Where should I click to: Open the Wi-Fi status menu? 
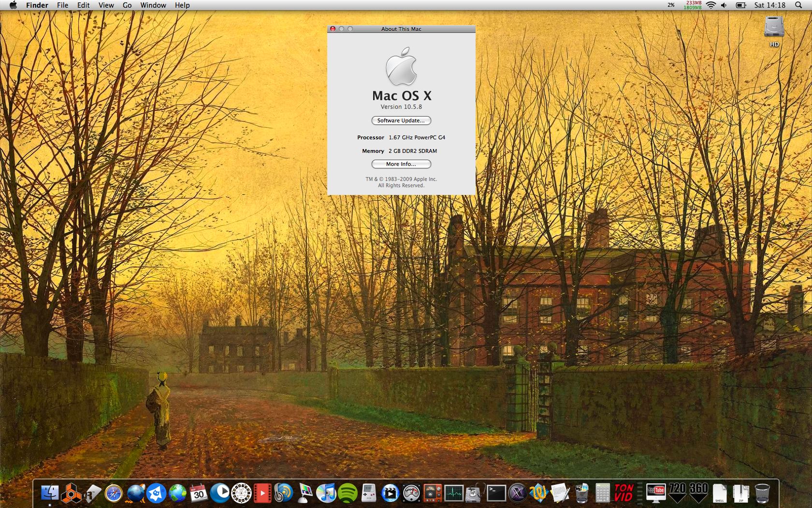pos(710,5)
